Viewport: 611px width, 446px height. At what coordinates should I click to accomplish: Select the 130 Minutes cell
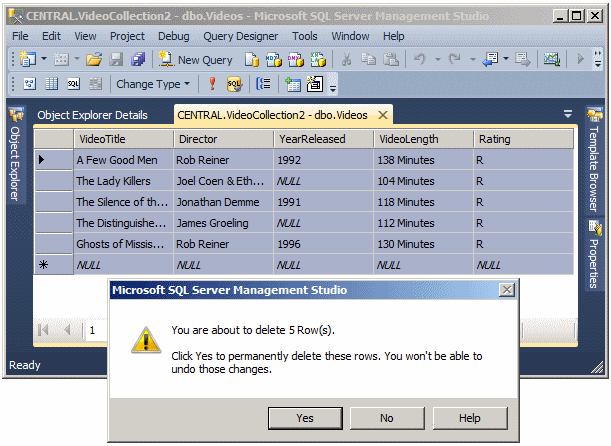pos(423,244)
